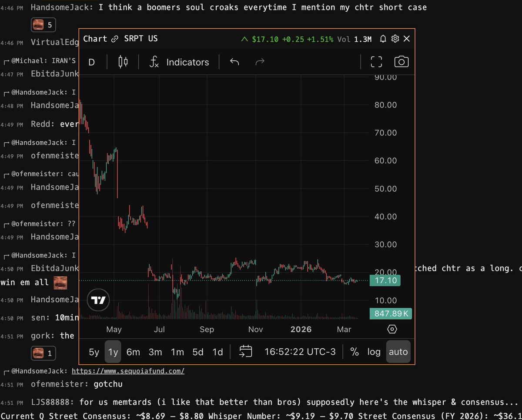This screenshot has width=522, height=420.
Task: Click the 90.00 price axis label
Action: [385, 77]
